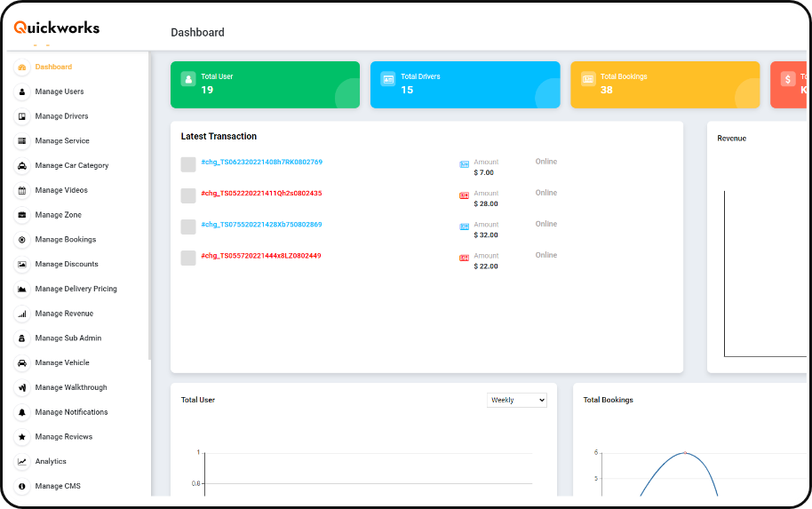
Task: Click the dollar icon on the red card
Action: [788, 79]
